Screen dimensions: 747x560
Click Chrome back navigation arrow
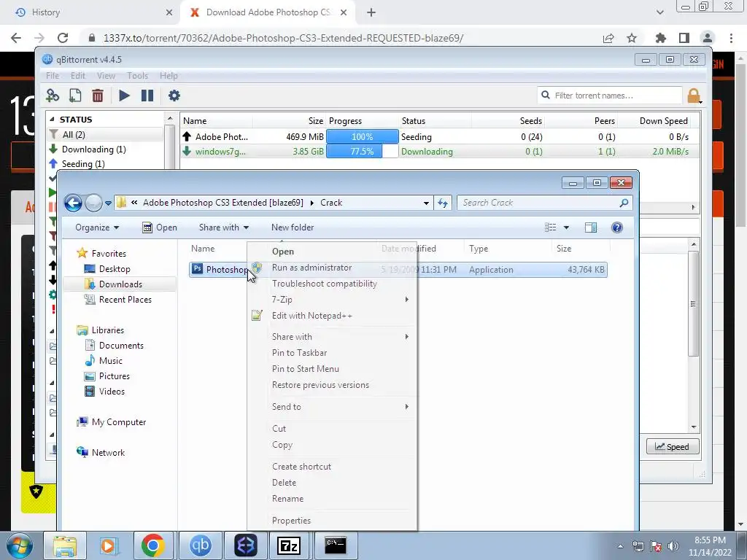16,38
